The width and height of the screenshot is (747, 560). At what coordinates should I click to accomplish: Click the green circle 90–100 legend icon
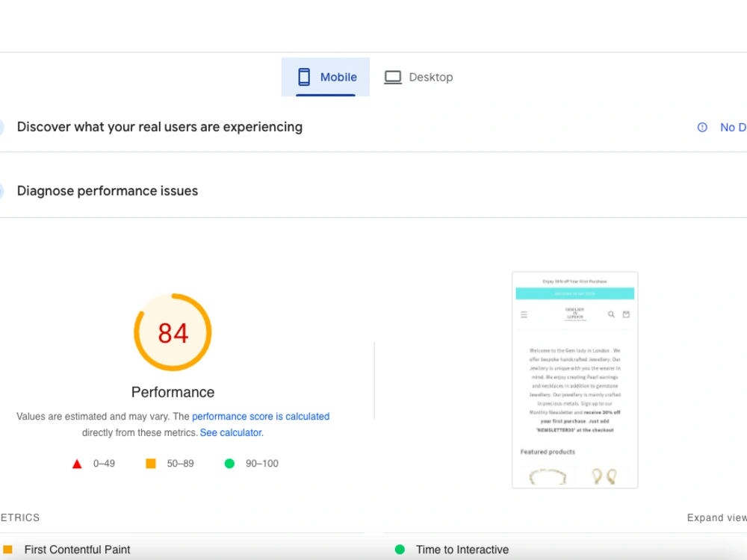coord(229,464)
